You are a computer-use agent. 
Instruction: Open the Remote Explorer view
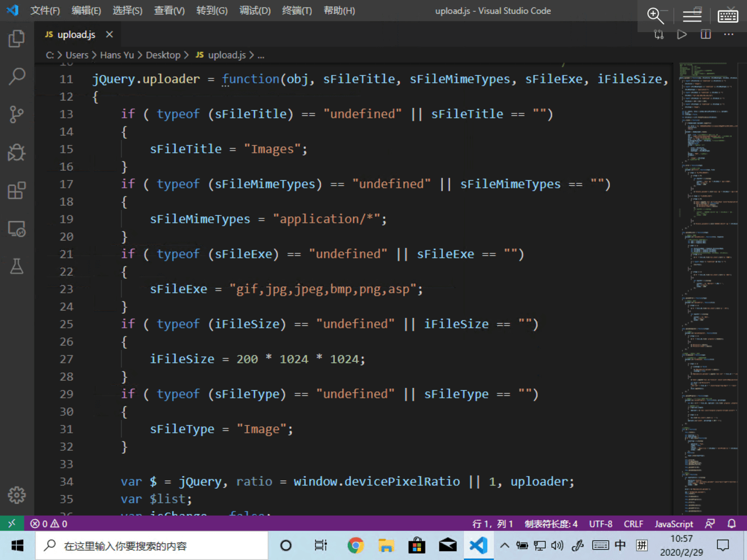coord(16,229)
